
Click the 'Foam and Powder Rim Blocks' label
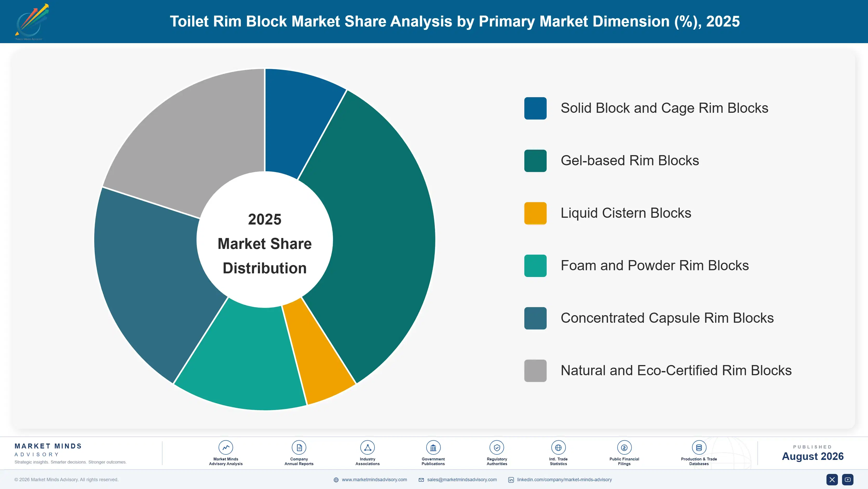(x=655, y=266)
